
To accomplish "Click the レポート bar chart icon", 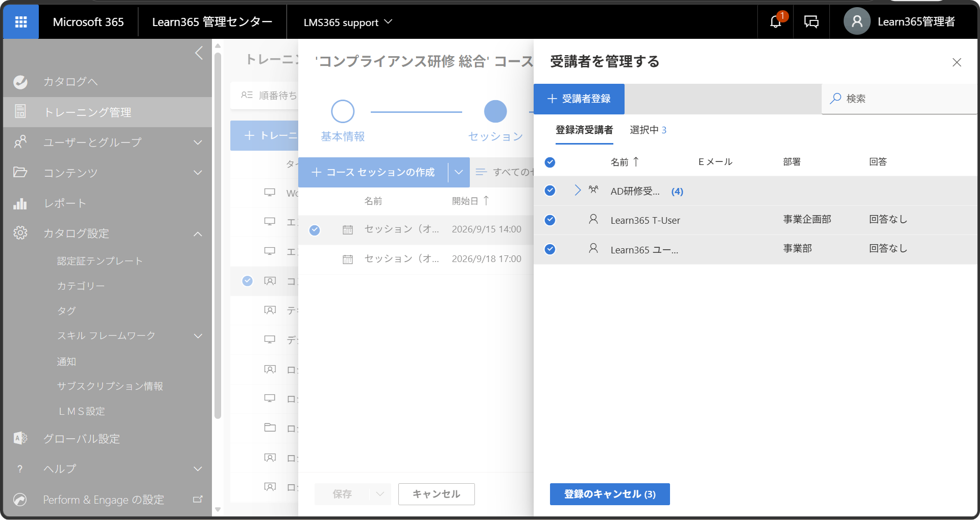I will tap(20, 203).
